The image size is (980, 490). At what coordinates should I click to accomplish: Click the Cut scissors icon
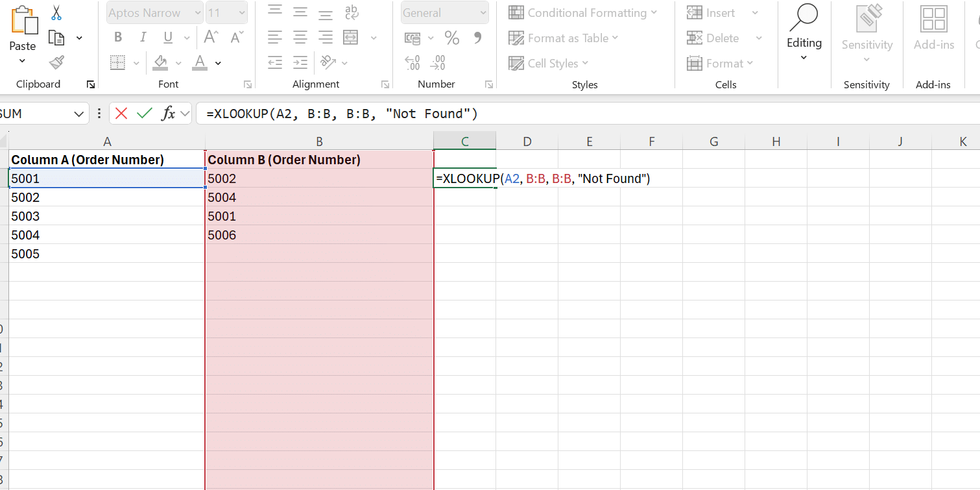tap(56, 13)
